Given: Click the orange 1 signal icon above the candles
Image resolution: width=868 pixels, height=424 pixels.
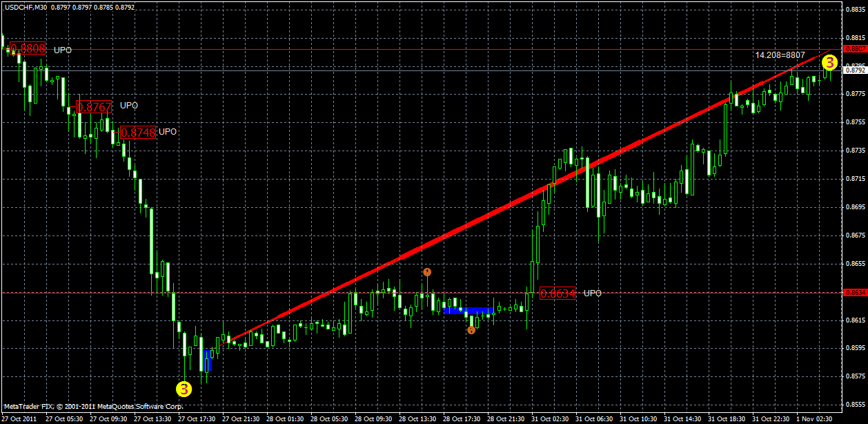Looking at the screenshot, I should coord(428,271).
